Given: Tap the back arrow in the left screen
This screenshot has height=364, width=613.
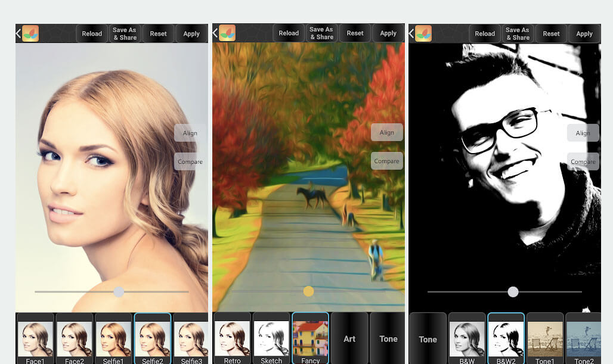Looking at the screenshot, I should tap(18, 33).
